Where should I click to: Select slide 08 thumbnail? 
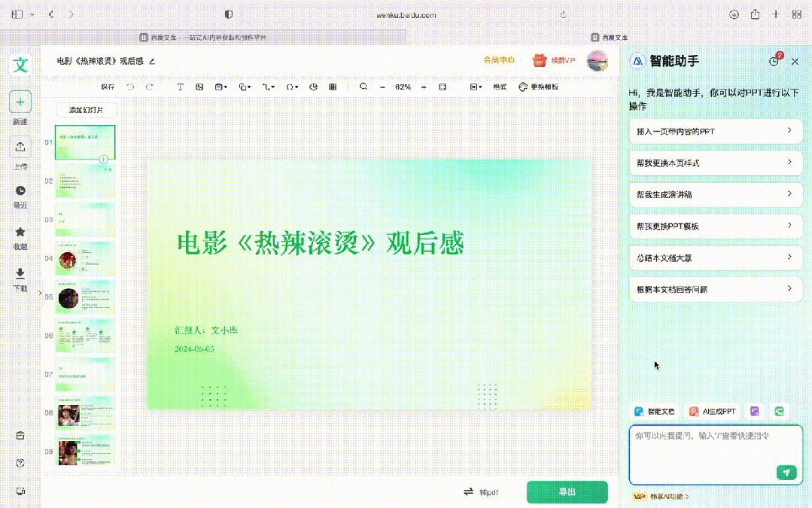coord(85,413)
